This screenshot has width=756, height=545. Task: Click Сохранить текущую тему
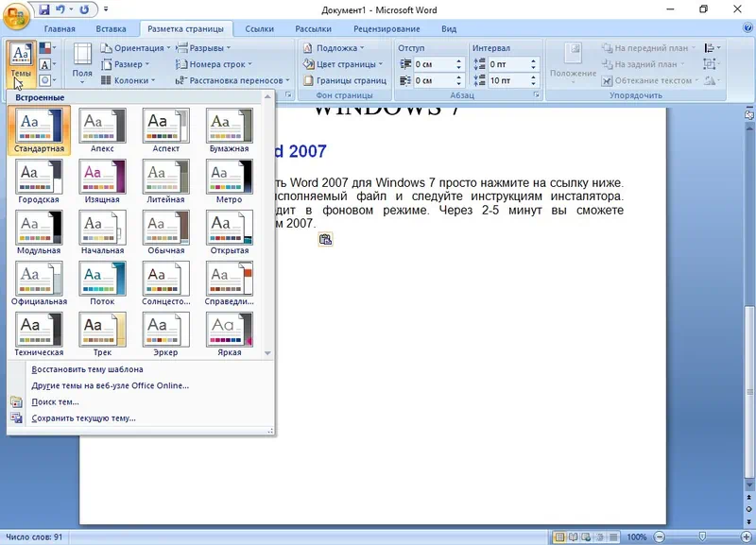[83, 417]
